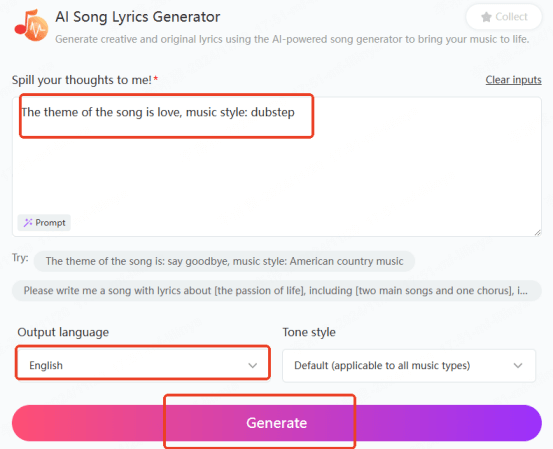Click the Clear inputs link

[x=513, y=80]
